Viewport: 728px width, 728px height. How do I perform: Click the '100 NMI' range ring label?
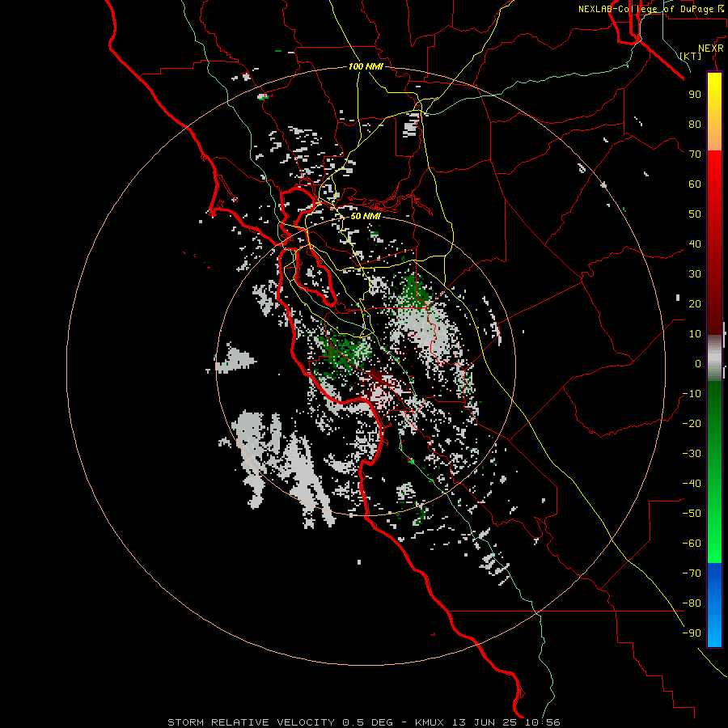[366, 66]
